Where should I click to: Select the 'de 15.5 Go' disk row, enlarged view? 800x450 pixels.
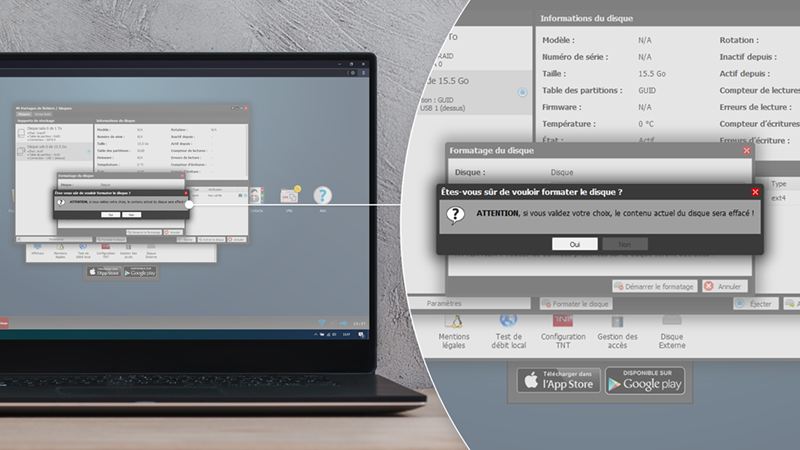tap(474, 92)
